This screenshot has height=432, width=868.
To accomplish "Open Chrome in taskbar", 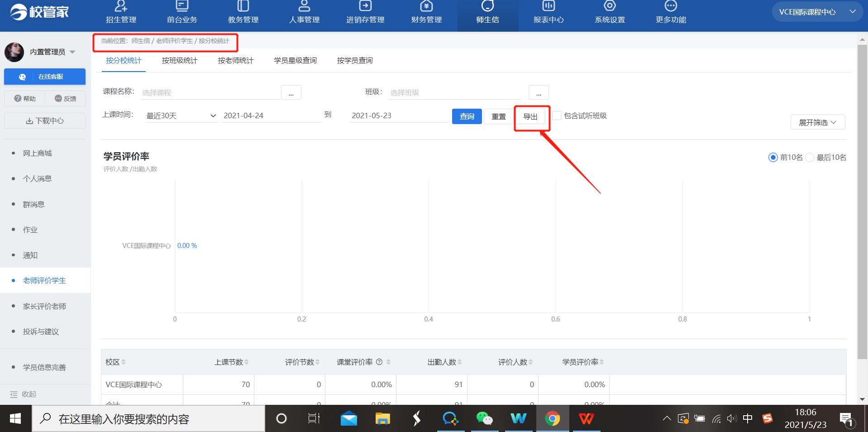I will (x=553, y=418).
